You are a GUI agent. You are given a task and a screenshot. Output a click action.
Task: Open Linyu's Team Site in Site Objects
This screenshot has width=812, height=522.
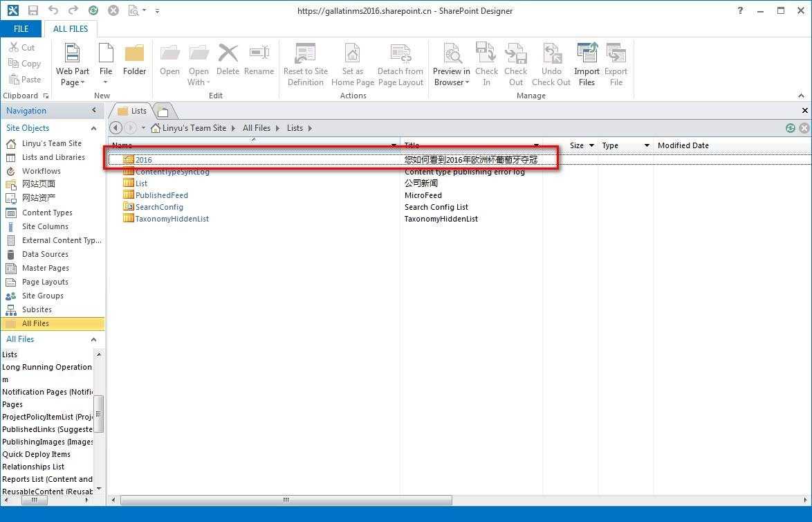[x=52, y=143]
